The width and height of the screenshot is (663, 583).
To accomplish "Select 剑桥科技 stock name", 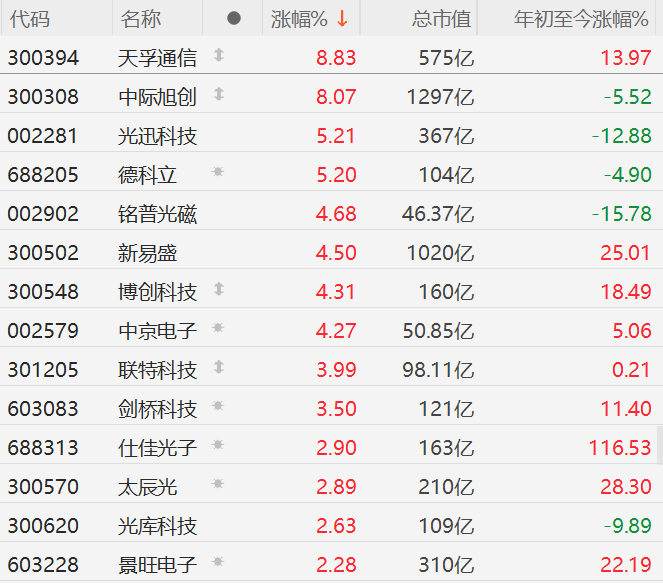I will (157, 409).
